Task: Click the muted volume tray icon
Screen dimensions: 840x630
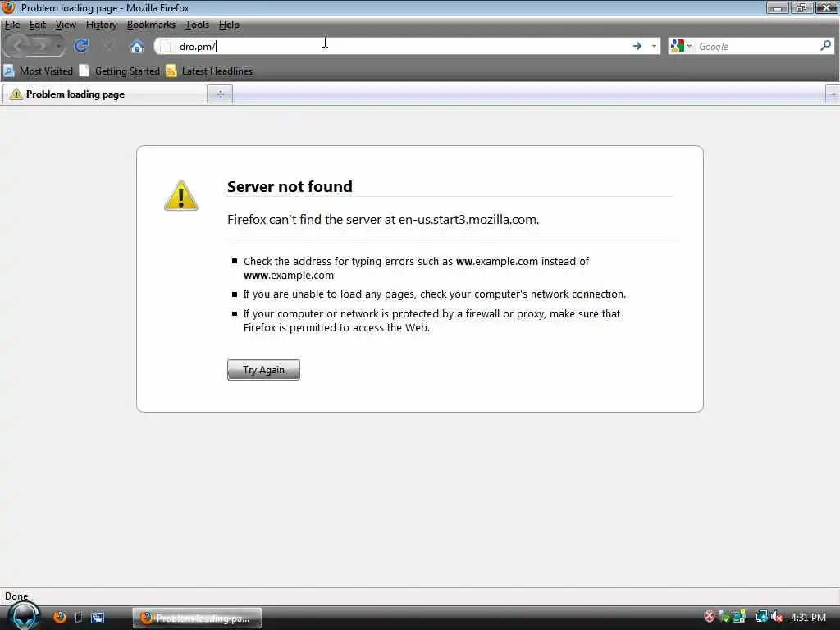Action: (777, 617)
